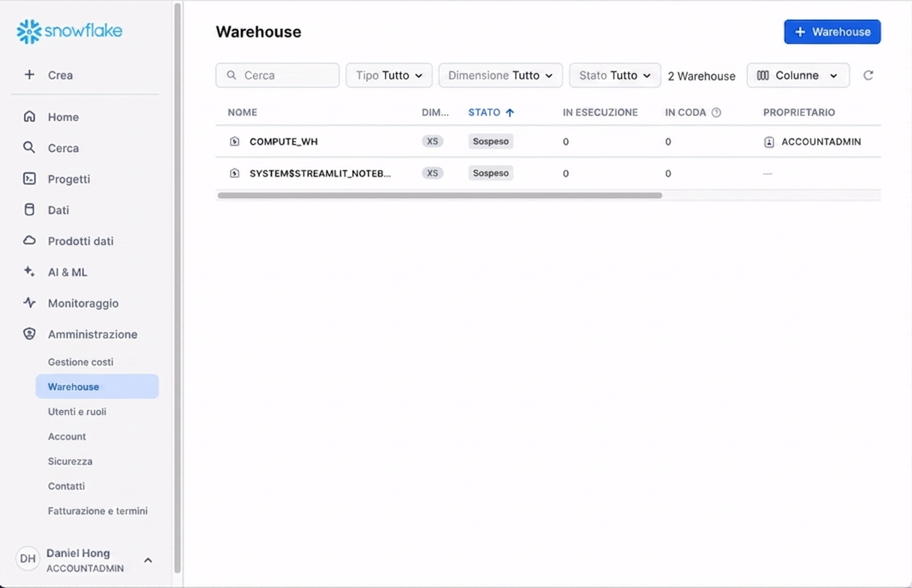The image size is (912, 588).
Task: Click the Monitoraggio pulse icon
Action: [x=29, y=302]
